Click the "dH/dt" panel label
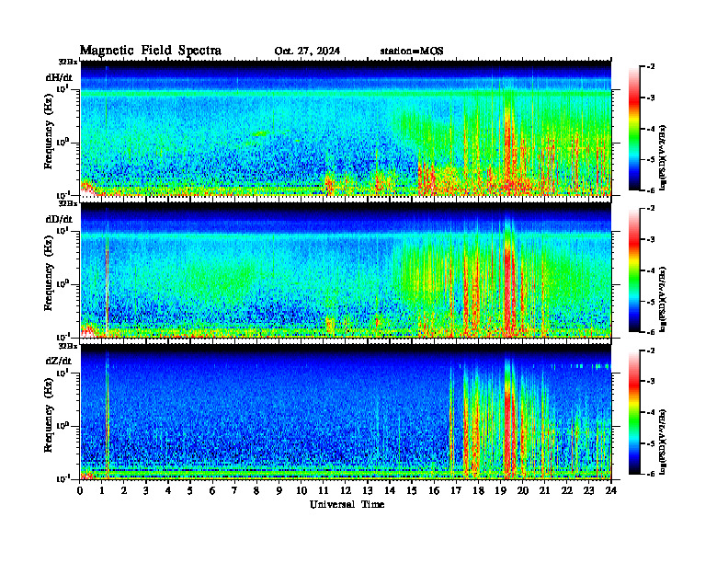Screen dimensions: 728x563 59,77
